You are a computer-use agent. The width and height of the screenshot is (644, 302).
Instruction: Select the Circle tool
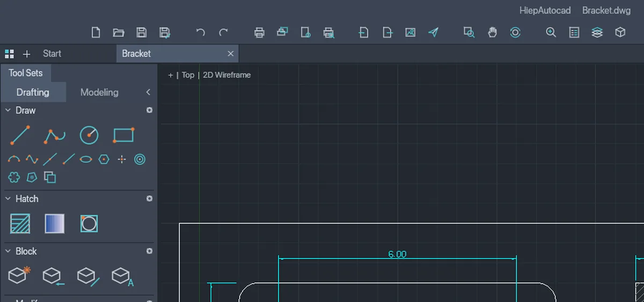click(x=89, y=135)
